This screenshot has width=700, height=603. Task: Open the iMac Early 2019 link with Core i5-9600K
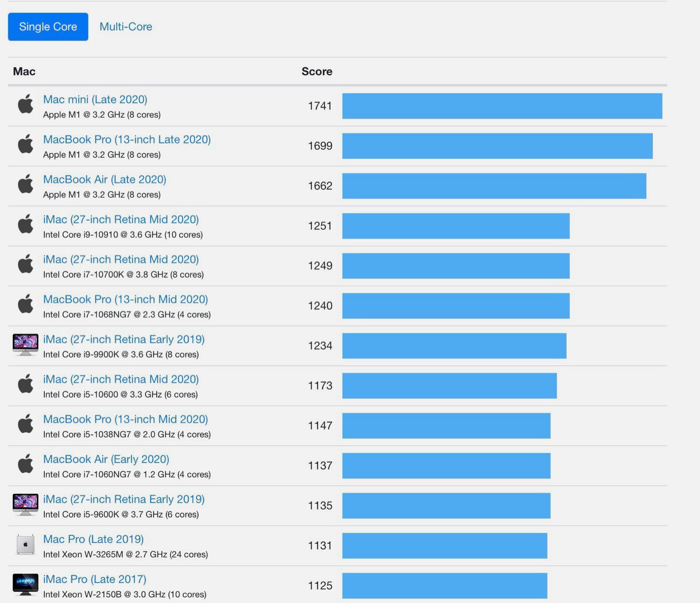(x=124, y=499)
